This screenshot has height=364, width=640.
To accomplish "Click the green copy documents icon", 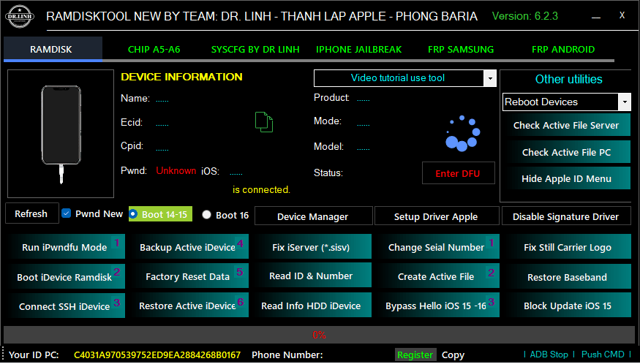I will click(x=264, y=121).
